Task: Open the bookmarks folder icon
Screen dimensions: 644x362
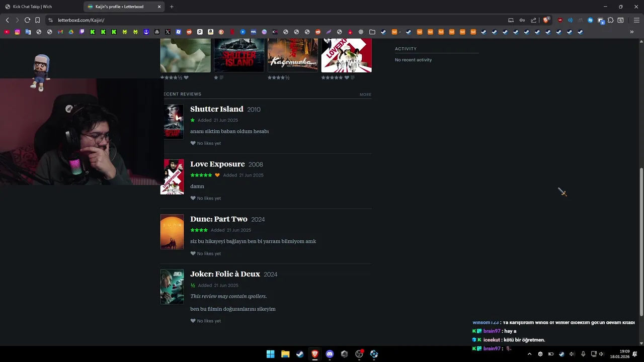Action: (372, 32)
